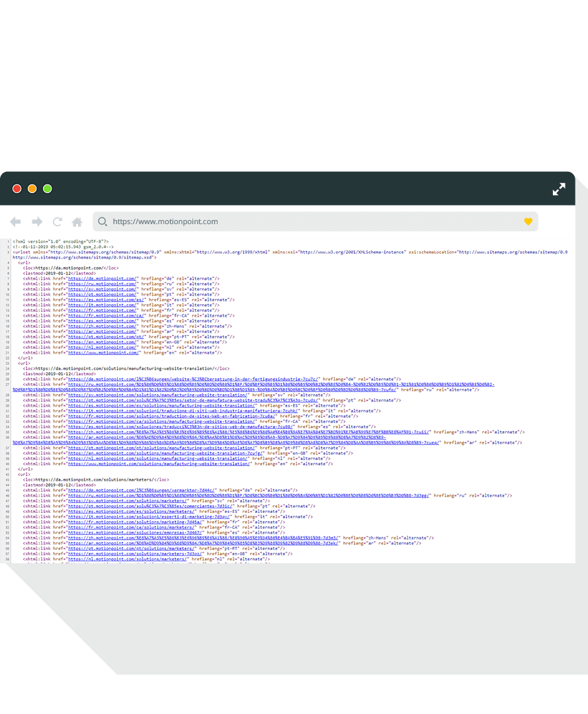Focus the https://www.motionpoint.com address field
588x714 pixels.
[315, 221]
